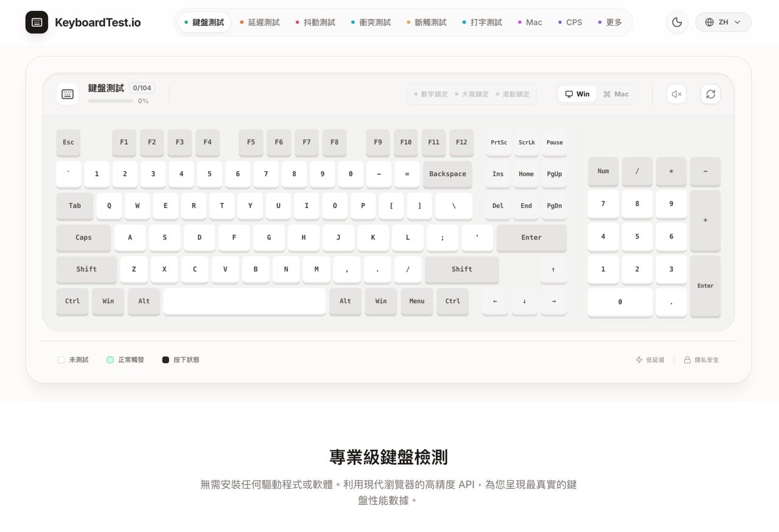The width and height of the screenshot is (779, 532).
Task: Click the virtual spacebar key
Action: click(x=244, y=301)
